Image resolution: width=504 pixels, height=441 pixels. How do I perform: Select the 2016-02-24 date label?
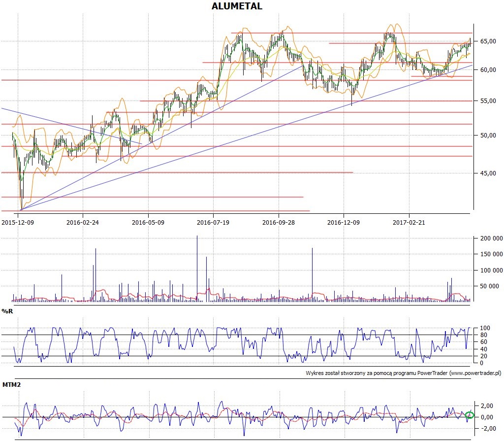83,222
